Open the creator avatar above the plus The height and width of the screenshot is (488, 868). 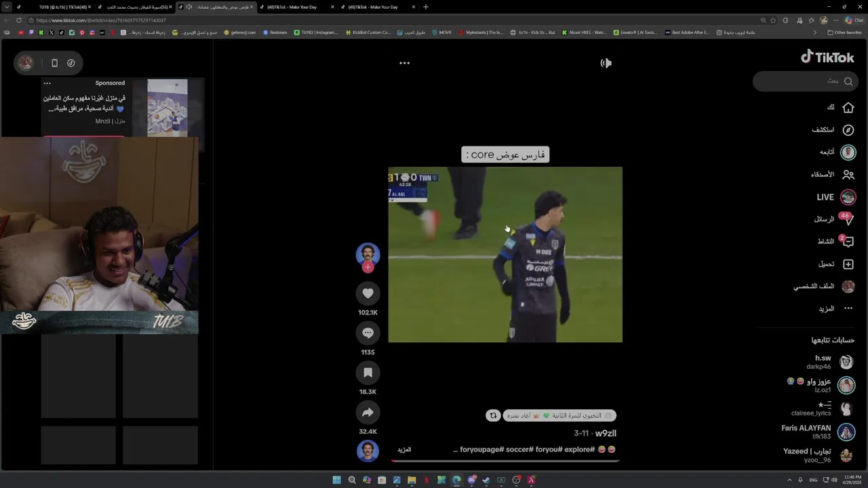(x=368, y=253)
